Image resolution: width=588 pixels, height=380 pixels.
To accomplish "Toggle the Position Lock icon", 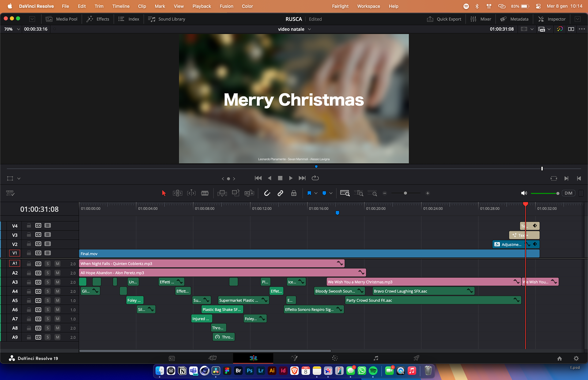I will 294,193.
